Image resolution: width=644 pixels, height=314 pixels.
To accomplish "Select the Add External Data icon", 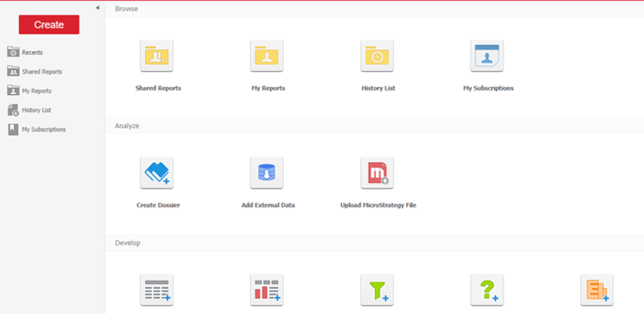I will tap(267, 172).
